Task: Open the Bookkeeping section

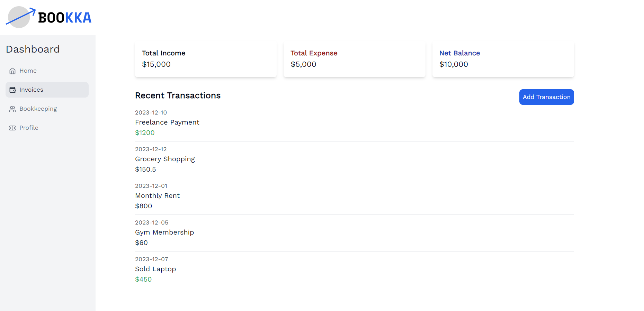Action: [x=38, y=109]
